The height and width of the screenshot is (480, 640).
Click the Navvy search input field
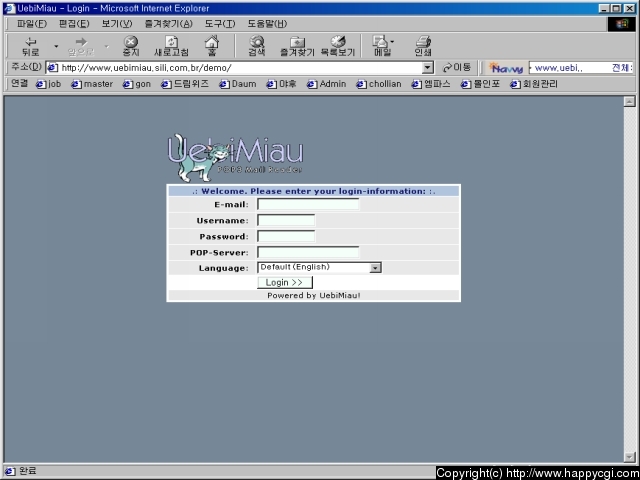[581, 68]
